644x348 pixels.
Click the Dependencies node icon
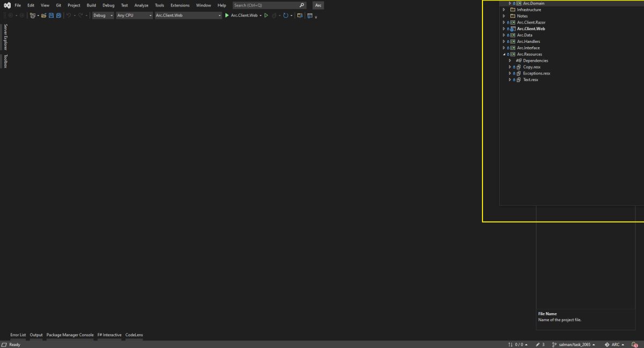click(518, 61)
